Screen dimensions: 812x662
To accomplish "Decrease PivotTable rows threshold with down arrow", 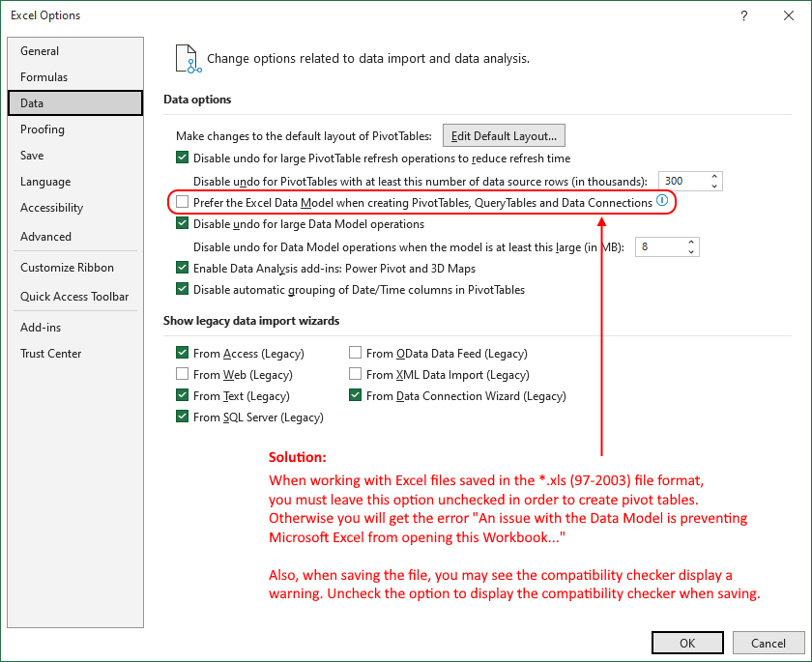I will (x=714, y=186).
